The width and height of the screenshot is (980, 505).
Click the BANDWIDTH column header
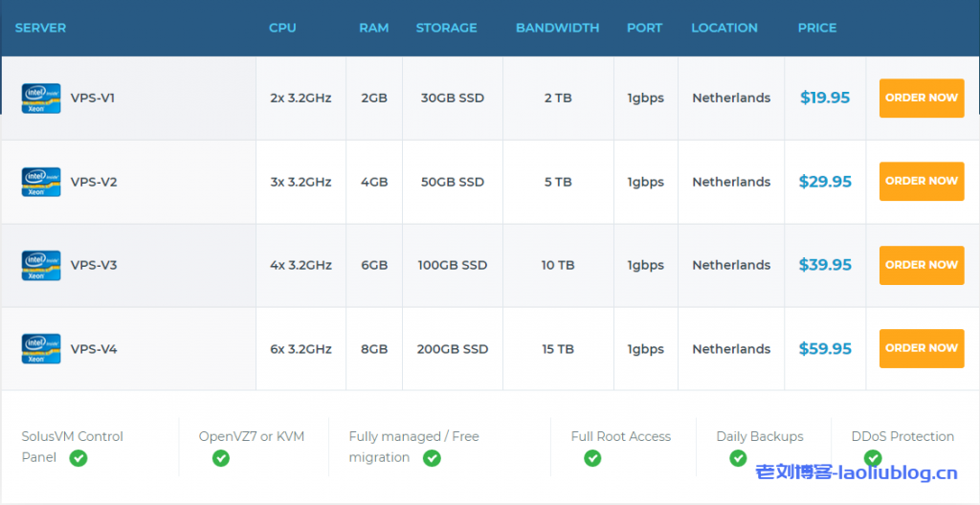coord(557,28)
